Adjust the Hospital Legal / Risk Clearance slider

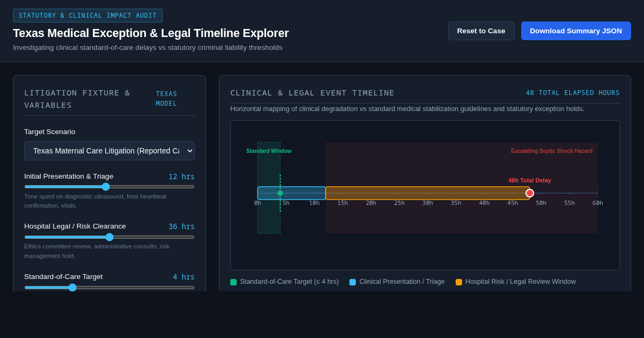pos(109,237)
